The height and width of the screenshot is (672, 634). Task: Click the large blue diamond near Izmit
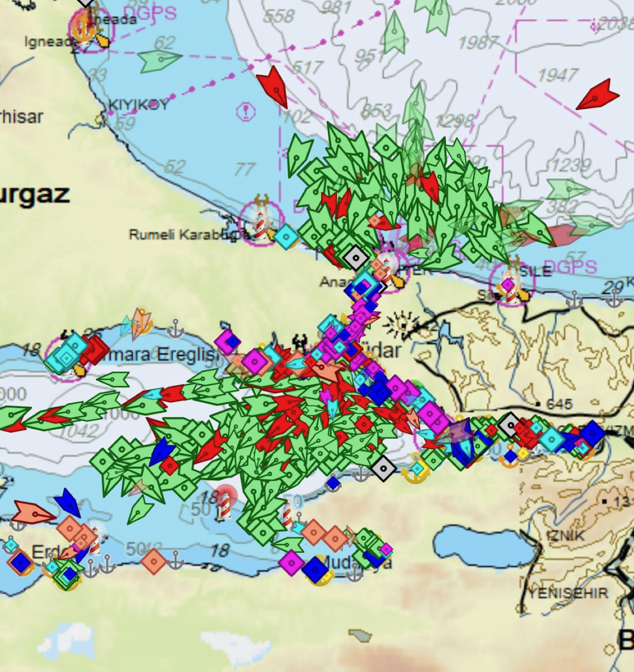coord(593,434)
